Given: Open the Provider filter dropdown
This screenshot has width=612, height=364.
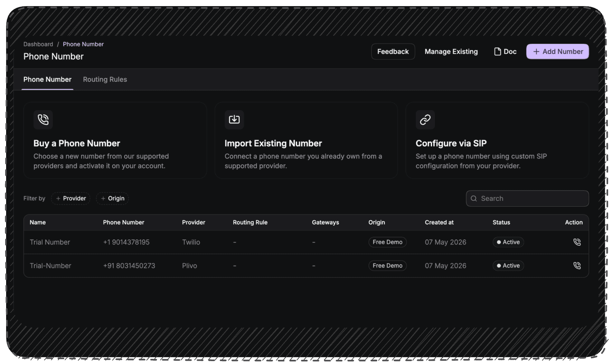Looking at the screenshot, I should 71,198.
